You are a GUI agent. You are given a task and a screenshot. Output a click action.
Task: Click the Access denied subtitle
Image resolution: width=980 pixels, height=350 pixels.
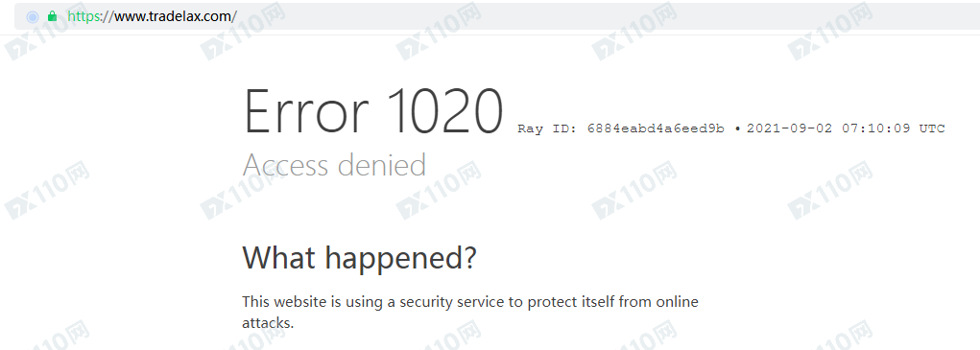(334, 165)
